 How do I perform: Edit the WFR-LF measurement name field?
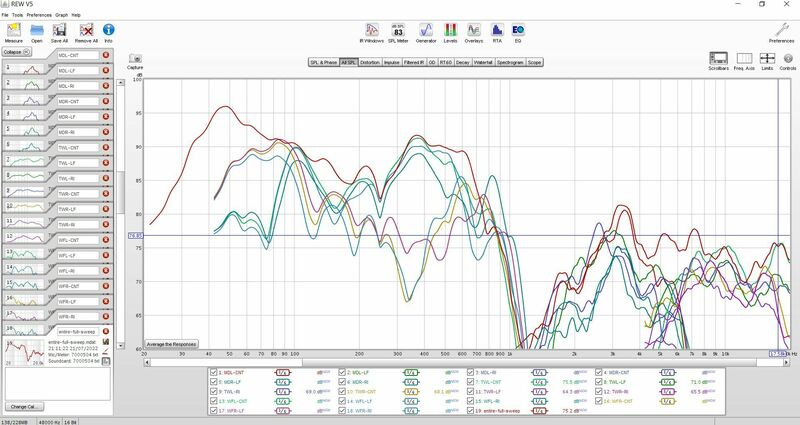[78, 302]
